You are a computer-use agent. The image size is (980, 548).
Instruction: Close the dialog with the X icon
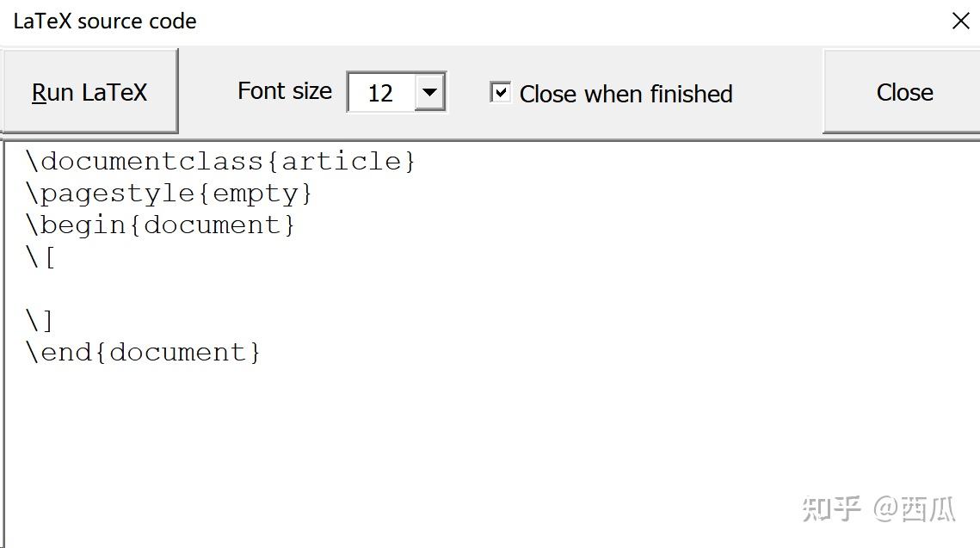click(960, 21)
